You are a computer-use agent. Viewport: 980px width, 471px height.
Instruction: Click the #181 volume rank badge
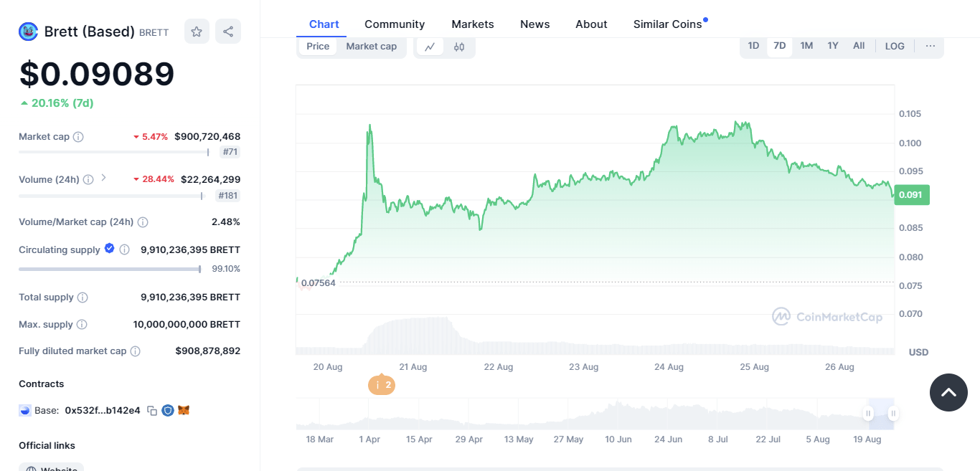[228, 196]
